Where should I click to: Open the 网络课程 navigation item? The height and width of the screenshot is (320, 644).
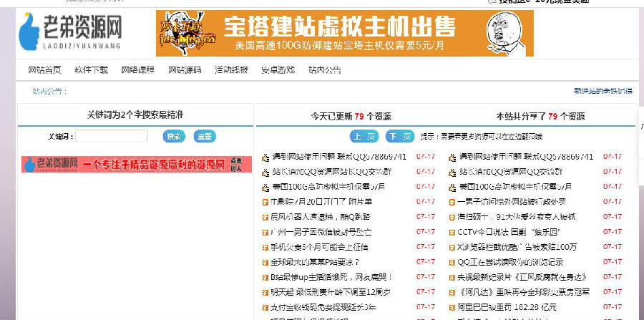coord(137,70)
